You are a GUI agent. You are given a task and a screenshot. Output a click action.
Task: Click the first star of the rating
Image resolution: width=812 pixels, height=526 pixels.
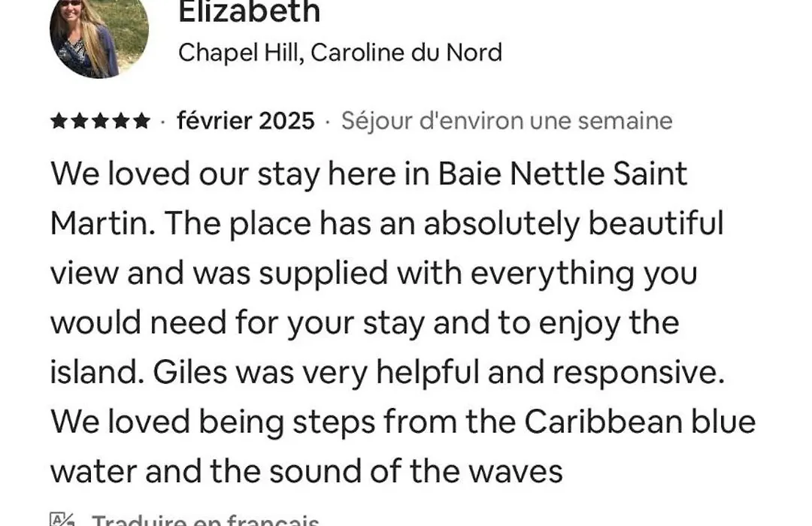(x=59, y=122)
